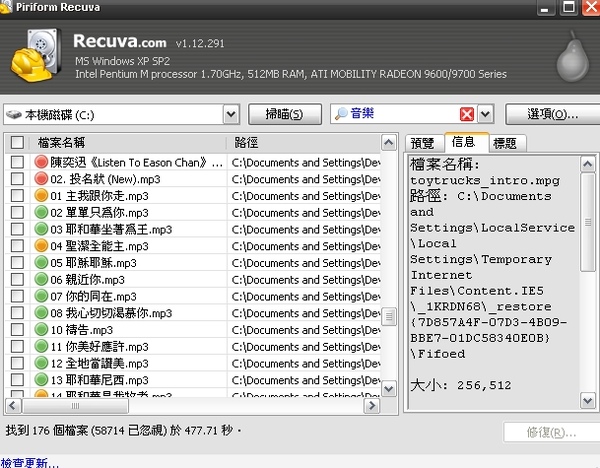
Task: Select the row 11 你美好應許.mp3
Action: (x=193, y=347)
